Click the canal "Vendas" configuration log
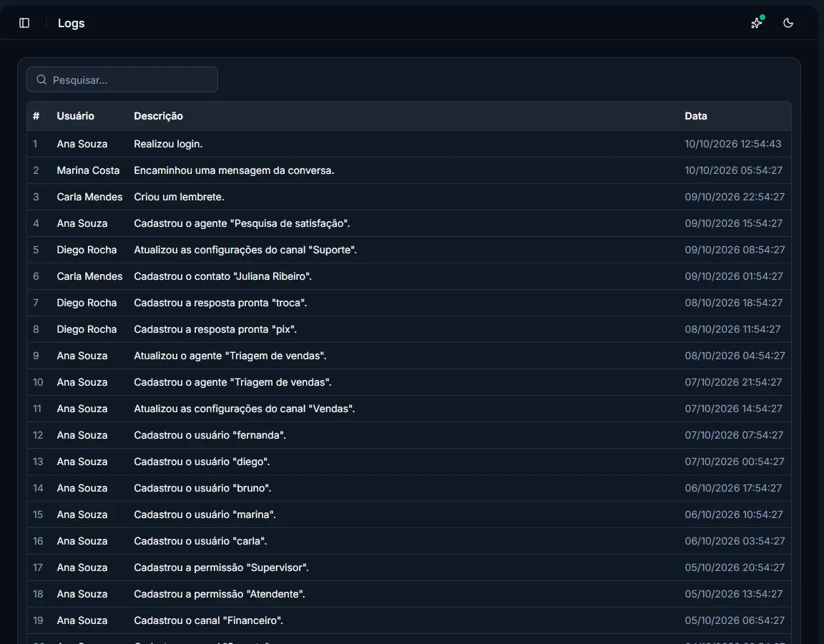The width and height of the screenshot is (824, 644). pyautogui.click(x=245, y=409)
